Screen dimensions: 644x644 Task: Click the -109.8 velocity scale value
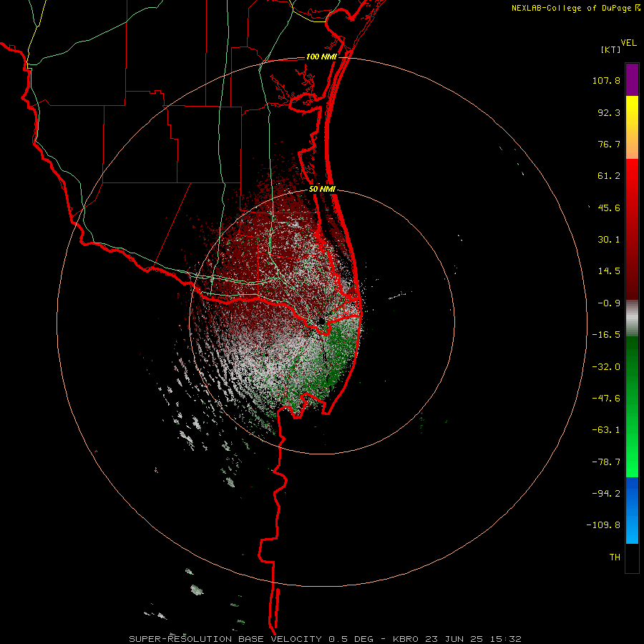[x=603, y=525]
